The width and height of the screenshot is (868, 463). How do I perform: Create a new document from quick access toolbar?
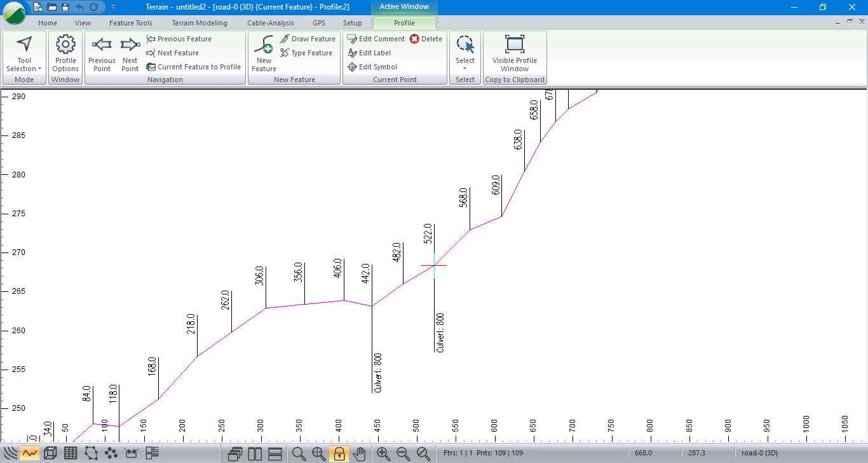click(x=38, y=7)
